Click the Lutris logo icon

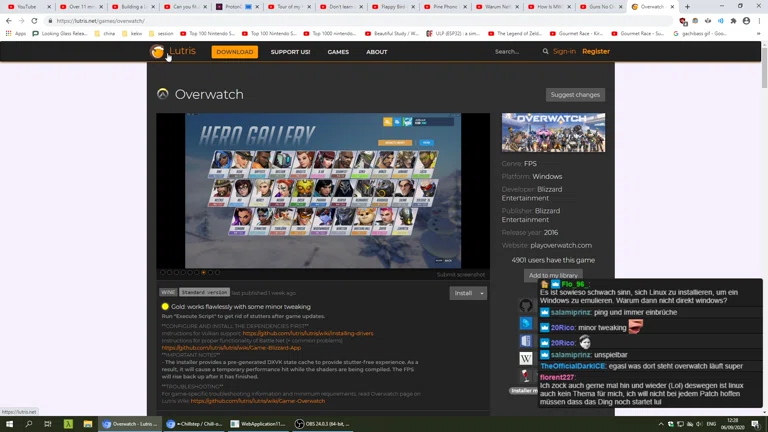coord(157,51)
